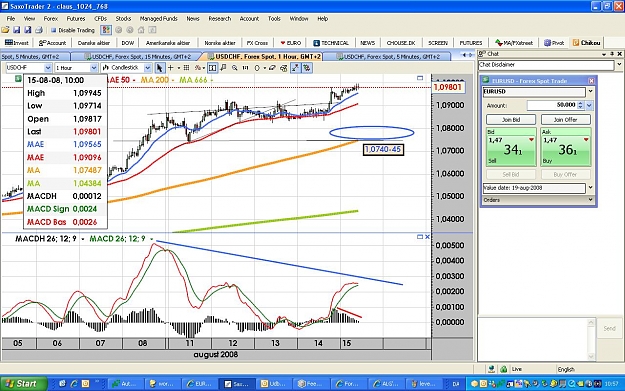Click the Live connection status icon

(503, 369)
